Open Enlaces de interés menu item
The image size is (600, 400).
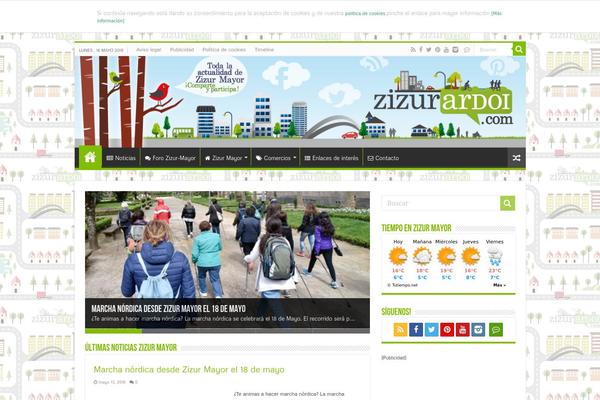tap(331, 158)
